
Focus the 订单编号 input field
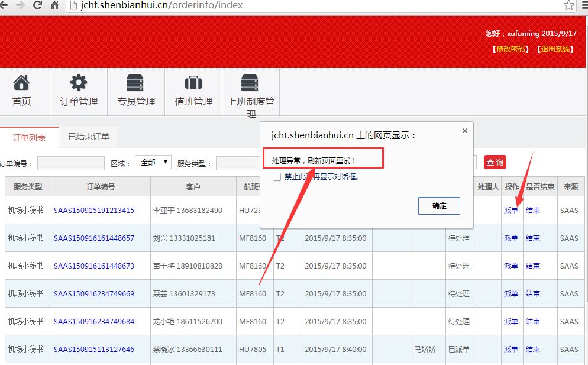[x=70, y=163]
